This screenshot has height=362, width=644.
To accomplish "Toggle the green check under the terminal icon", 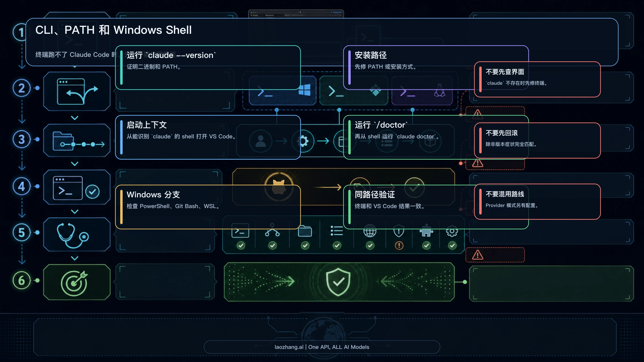I will [241, 245].
